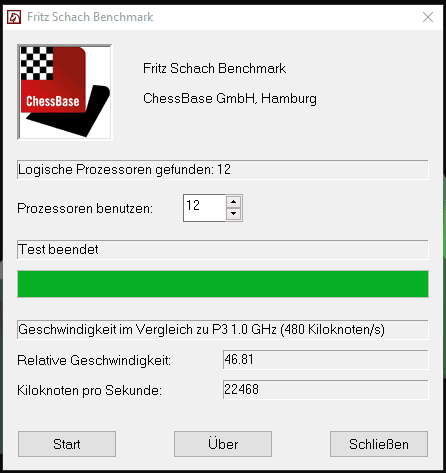Click the Prozessoren benutzen label
The image size is (446, 473).
[85, 208]
